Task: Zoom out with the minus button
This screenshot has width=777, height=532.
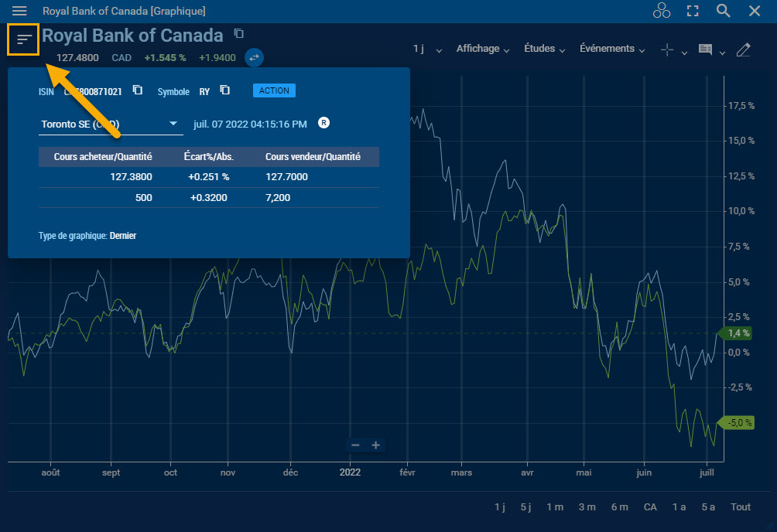Action: (x=355, y=445)
